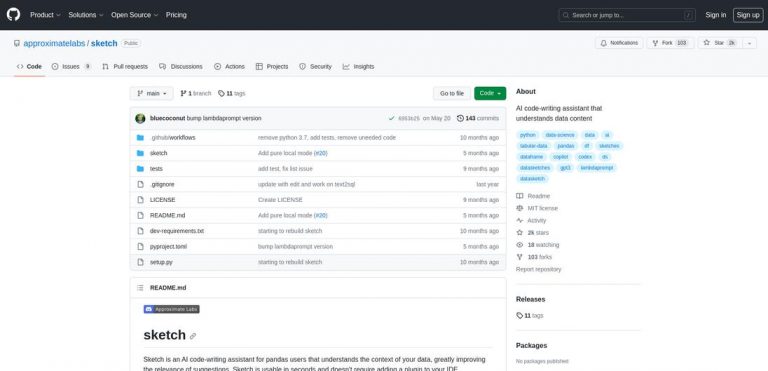The height and width of the screenshot is (371, 768).
Task: Click the Approximate Labs Discord badge
Action: coord(171,309)
